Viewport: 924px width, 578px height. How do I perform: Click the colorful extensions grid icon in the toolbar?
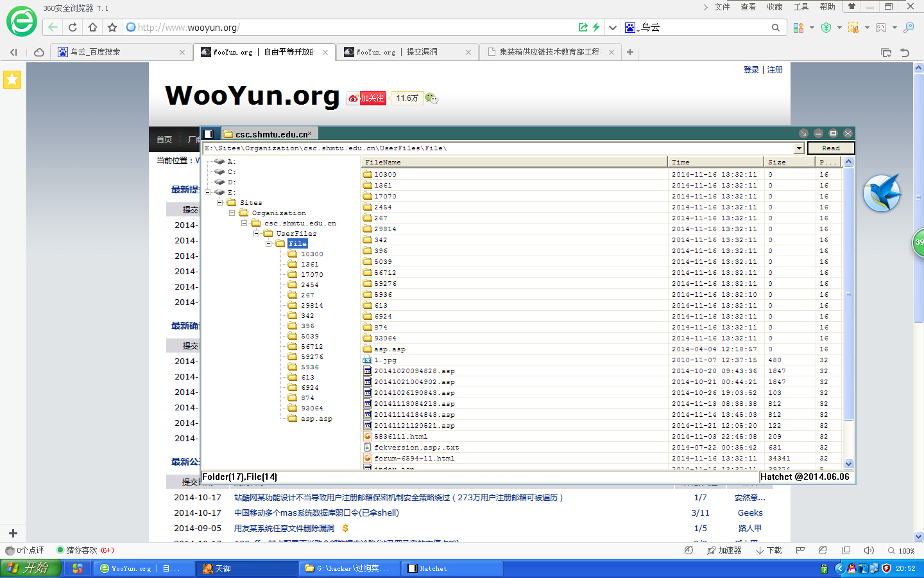(x=798, y=28)
